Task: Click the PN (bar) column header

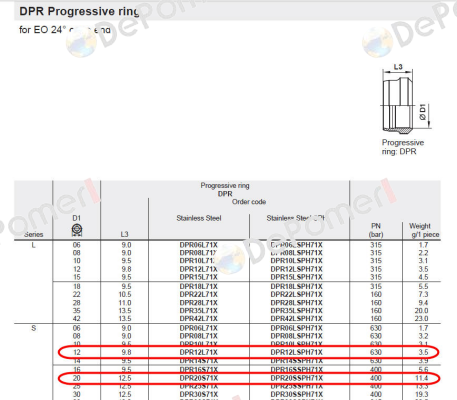Action: click(x=376, y=230)
